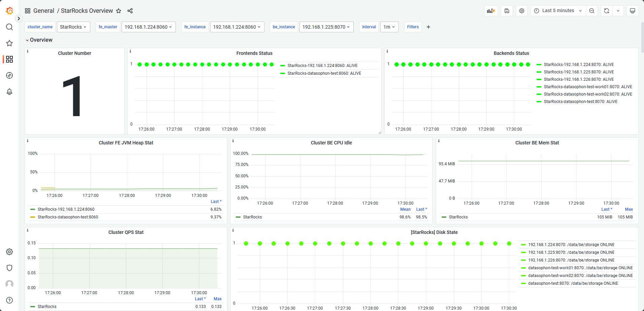Show info for Cluster QPS Stat panel
This screenshot has height=311, width=644.
[28, 230]
